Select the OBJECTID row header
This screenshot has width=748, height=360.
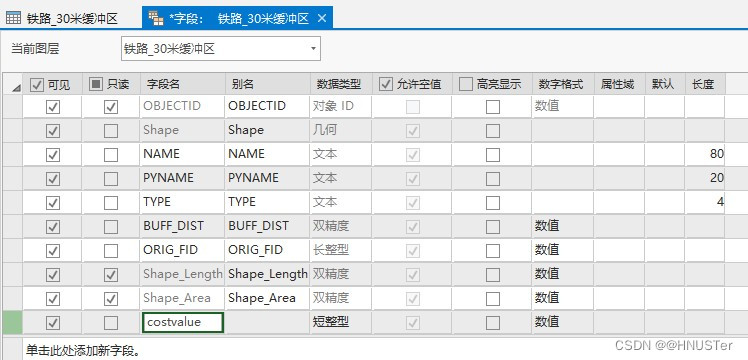pyautogui.click(x=12, y=106)
